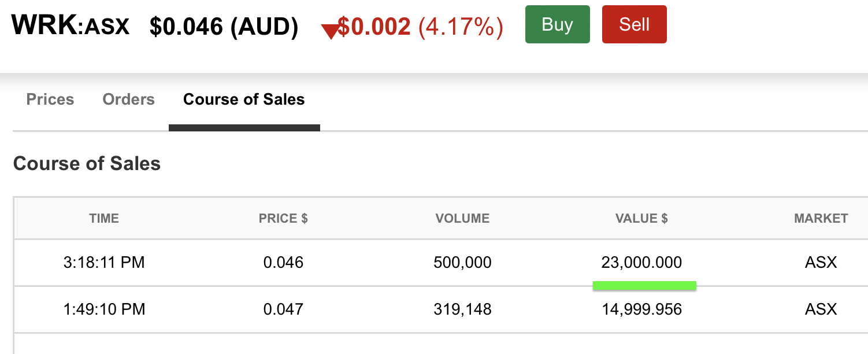Click the WRK:ASX ticker heading
The image size is (868, 354).
(x=71, y=25)
